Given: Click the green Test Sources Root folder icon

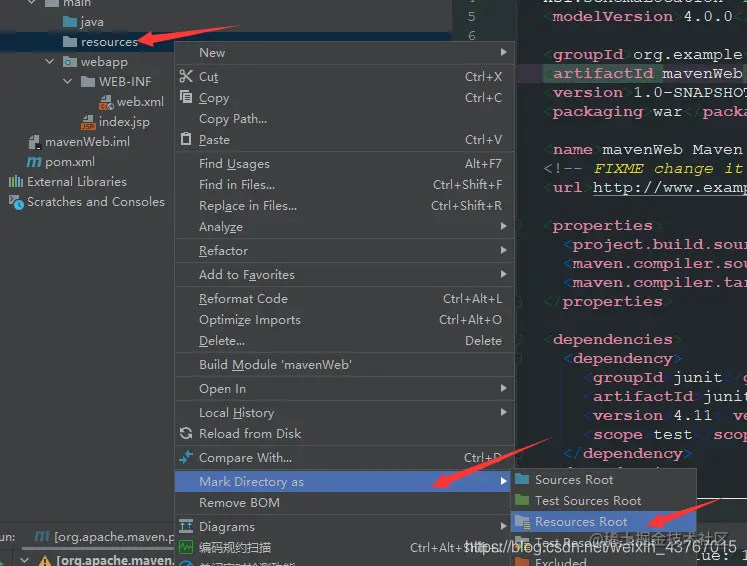Looking at the screenshot, I should pyautogui.click(x=522, y=500).
